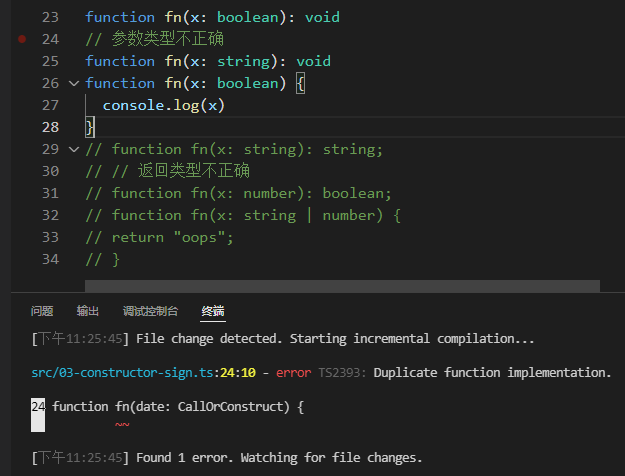Open the 问题 problems tab
Image resolution: width=625 pixels, height=476 pixels.
[42, 311]
